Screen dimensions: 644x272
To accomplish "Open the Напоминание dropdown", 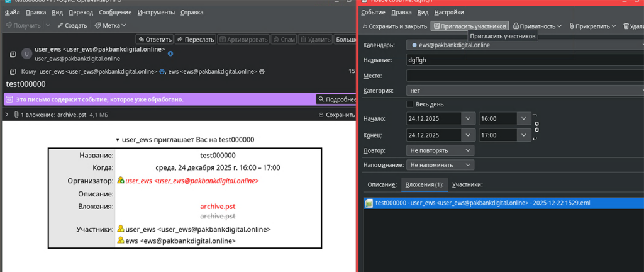I will tap(440, 165).
